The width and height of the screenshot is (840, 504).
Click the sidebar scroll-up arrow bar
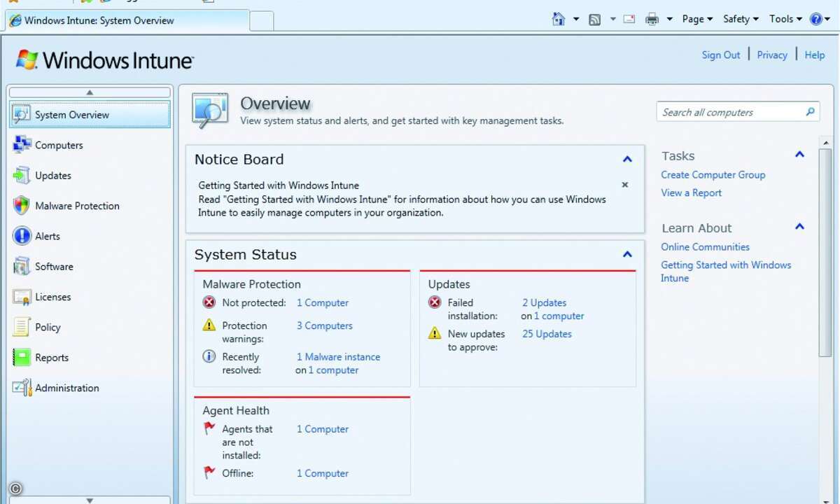pos(90,92)
